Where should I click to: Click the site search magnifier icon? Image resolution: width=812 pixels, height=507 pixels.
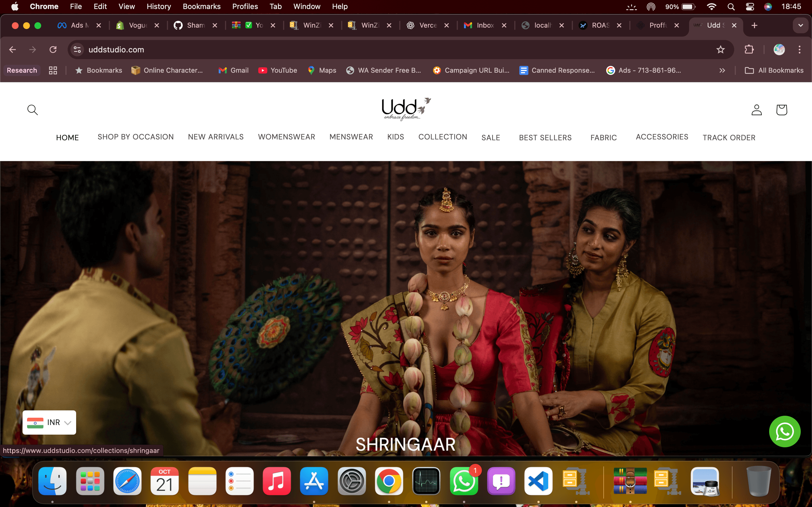pyautogui.click(x=32, y=110)
